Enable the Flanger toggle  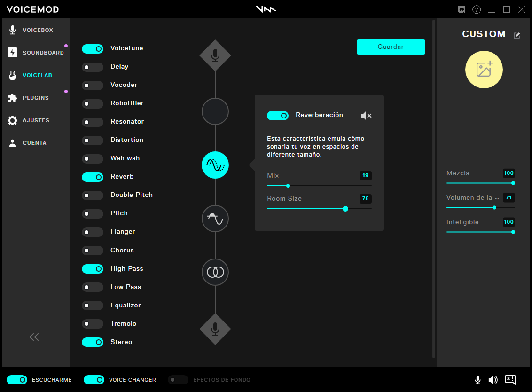[93, 232]
